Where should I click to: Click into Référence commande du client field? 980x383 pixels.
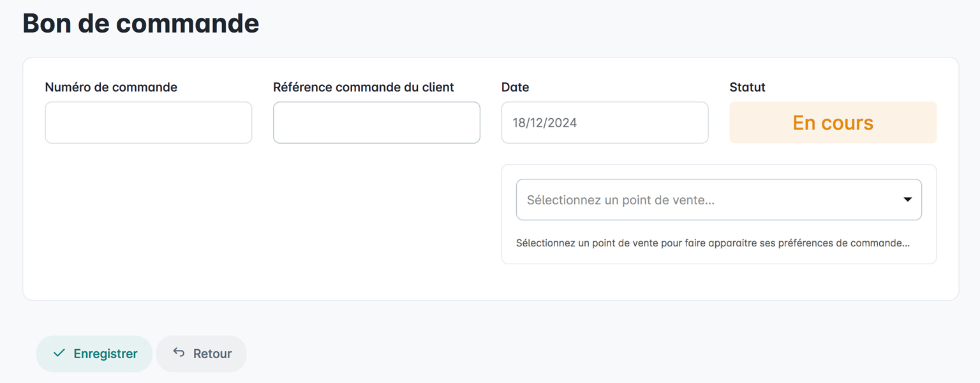(376, 123)
